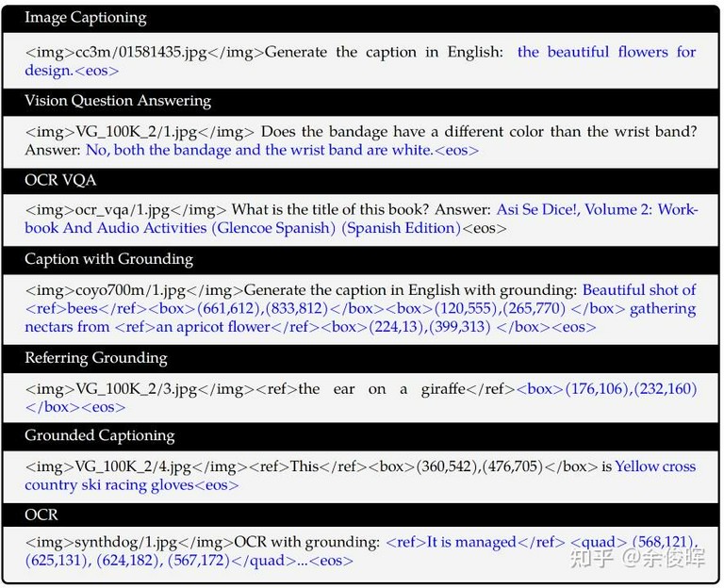Click the 'Image Captioning' header text
Image resolution: width=724 pixels, height=588 pixels.
click(x=86, y=18)
